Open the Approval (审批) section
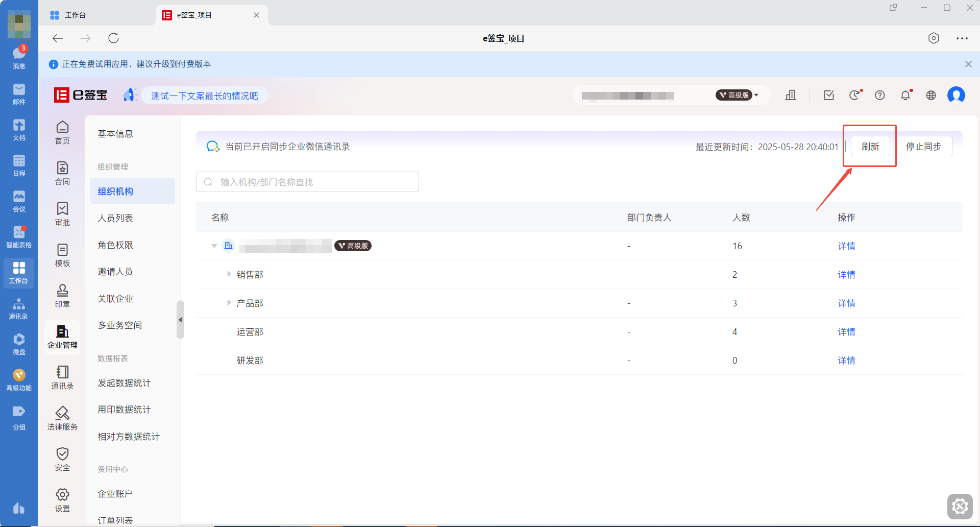 pyautogui.click(x=62, y=214)
